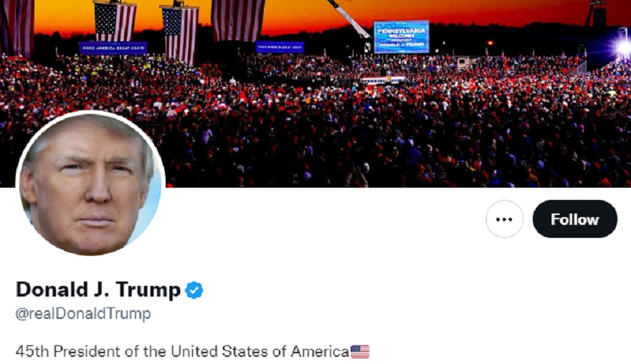Click the US flag emoji in bio
The width and height of the screenshot is (631, 364).
[x=360, y=352]
